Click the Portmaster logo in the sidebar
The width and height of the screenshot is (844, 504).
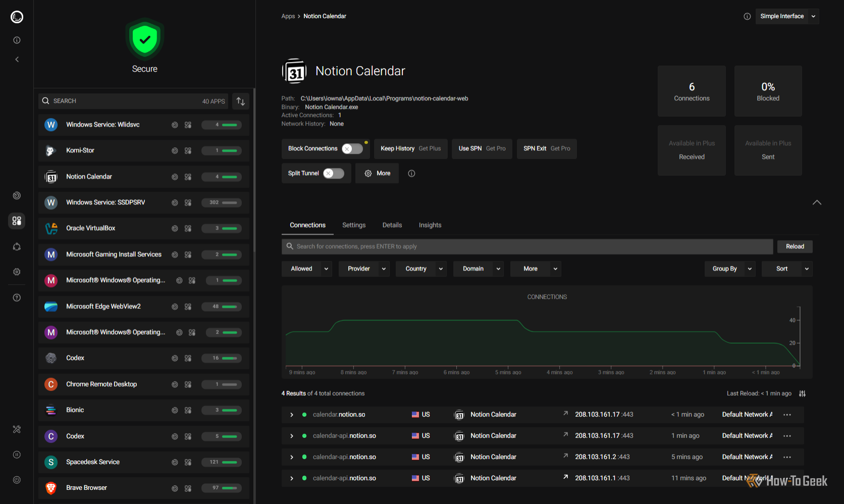point(17,17)
